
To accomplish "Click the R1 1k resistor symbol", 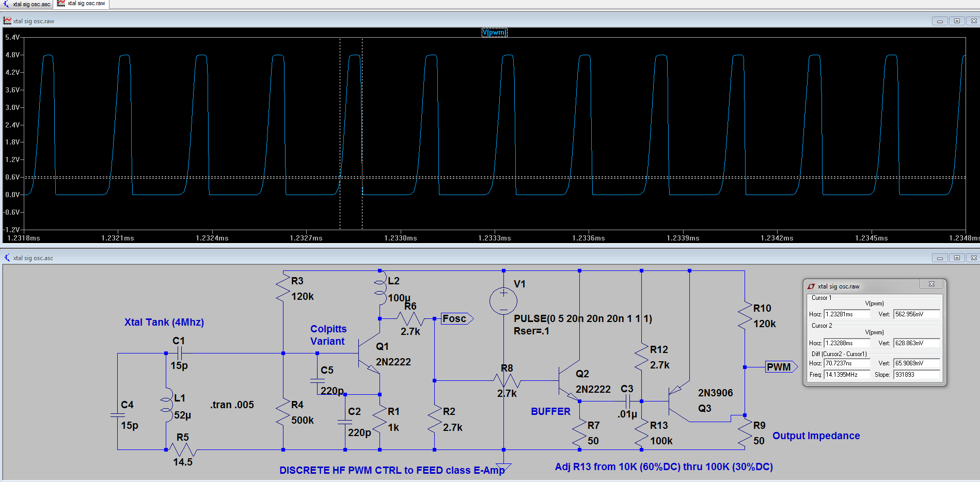I will [x=380, y=419].
